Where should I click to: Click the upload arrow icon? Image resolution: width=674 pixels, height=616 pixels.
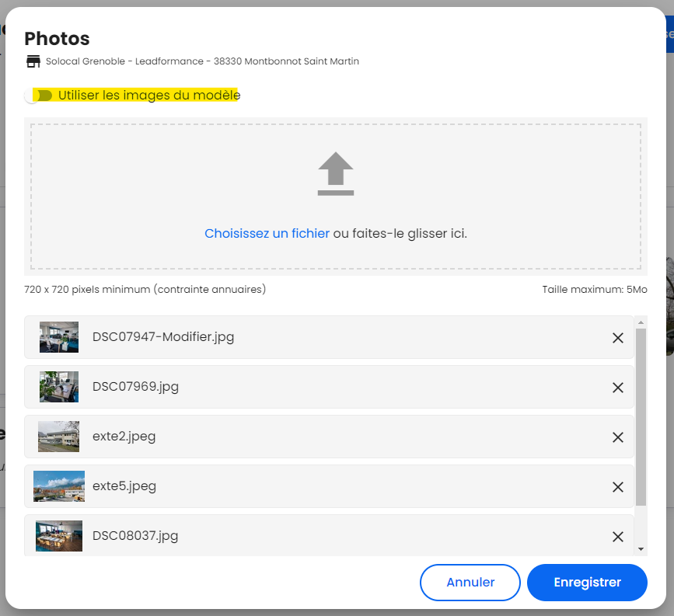point(336,174)
